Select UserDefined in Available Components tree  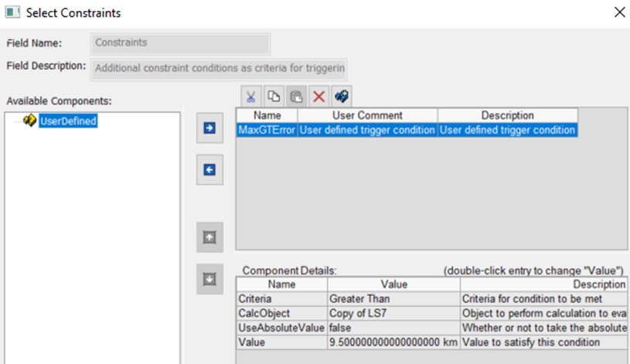tap(68, 121)
